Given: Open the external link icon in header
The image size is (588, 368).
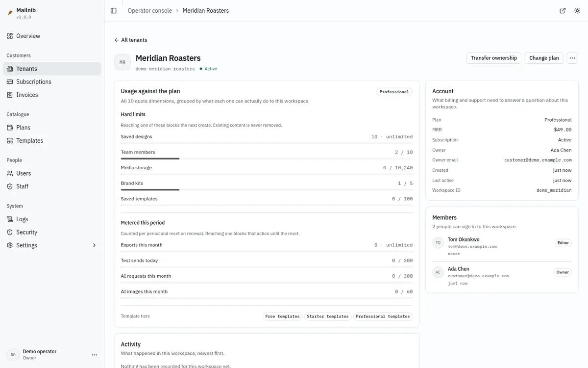Looking at the screenshot, I should click(563, 11).
